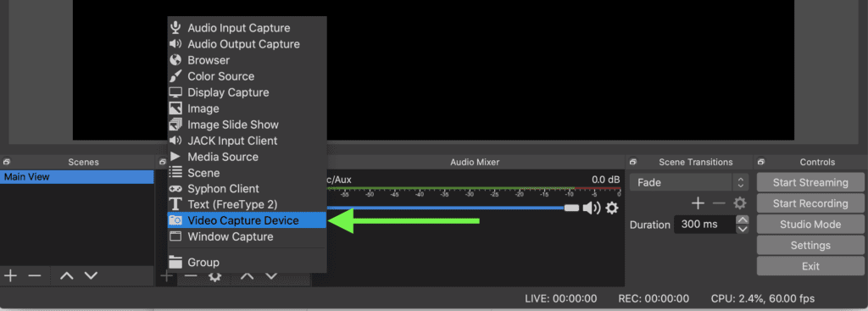This screenshot has height=311, width=868.
Task: Click the Start Recording button
Action: coord(810,203)
